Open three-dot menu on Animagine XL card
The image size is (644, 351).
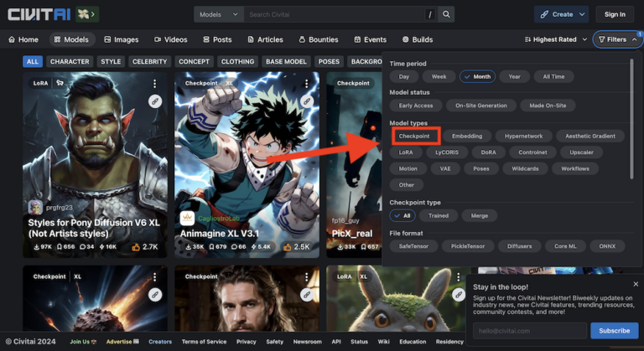306,84
